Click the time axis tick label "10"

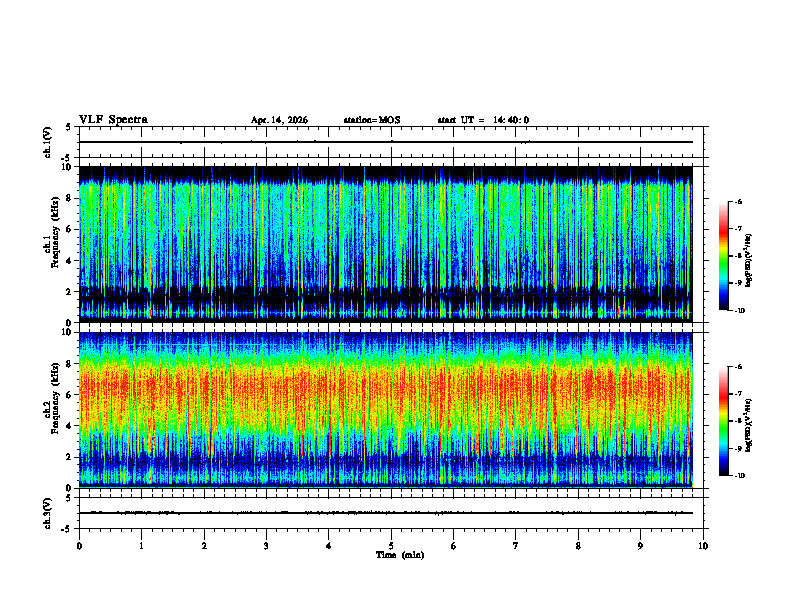click(703, 546)
